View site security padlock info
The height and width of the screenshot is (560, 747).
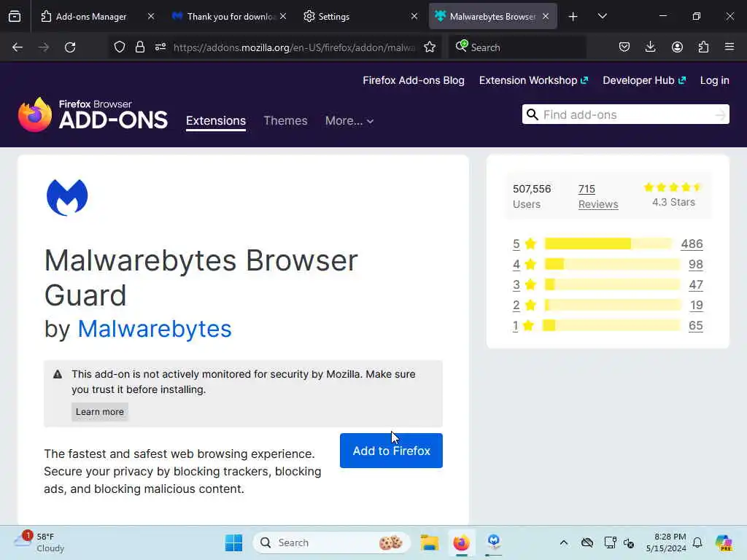click(139, 47)
